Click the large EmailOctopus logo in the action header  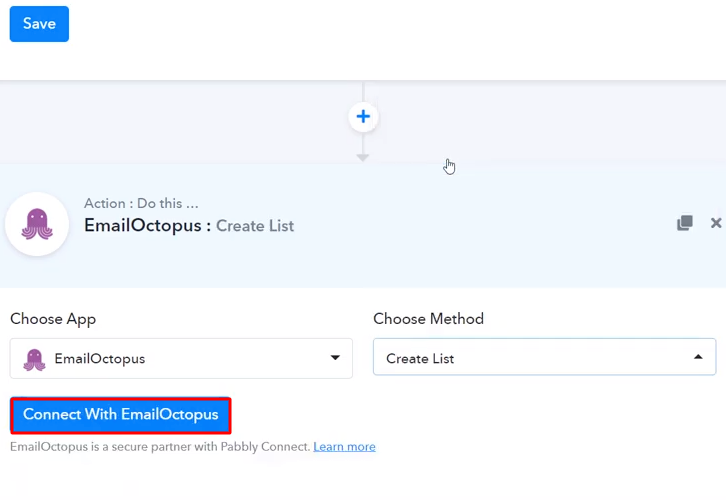(x=37, y=224)
